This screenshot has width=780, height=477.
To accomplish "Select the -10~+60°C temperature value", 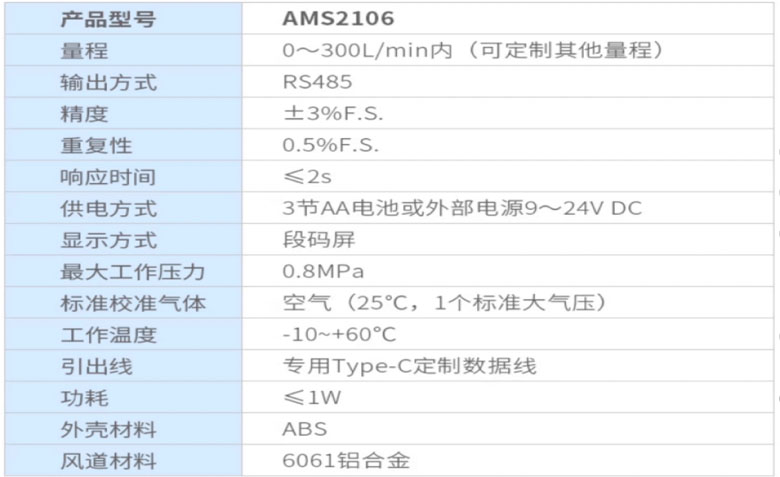I will pos(339,335).
